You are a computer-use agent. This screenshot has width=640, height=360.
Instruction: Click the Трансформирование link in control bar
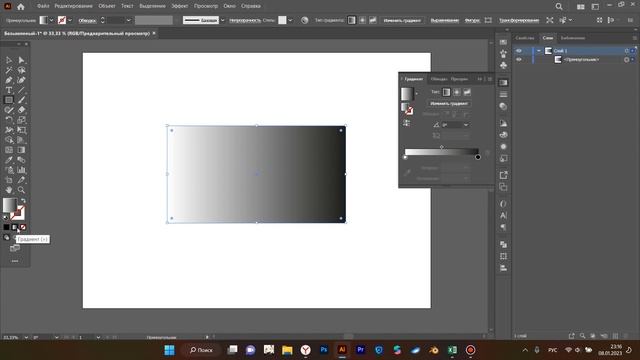coord(519,20)
